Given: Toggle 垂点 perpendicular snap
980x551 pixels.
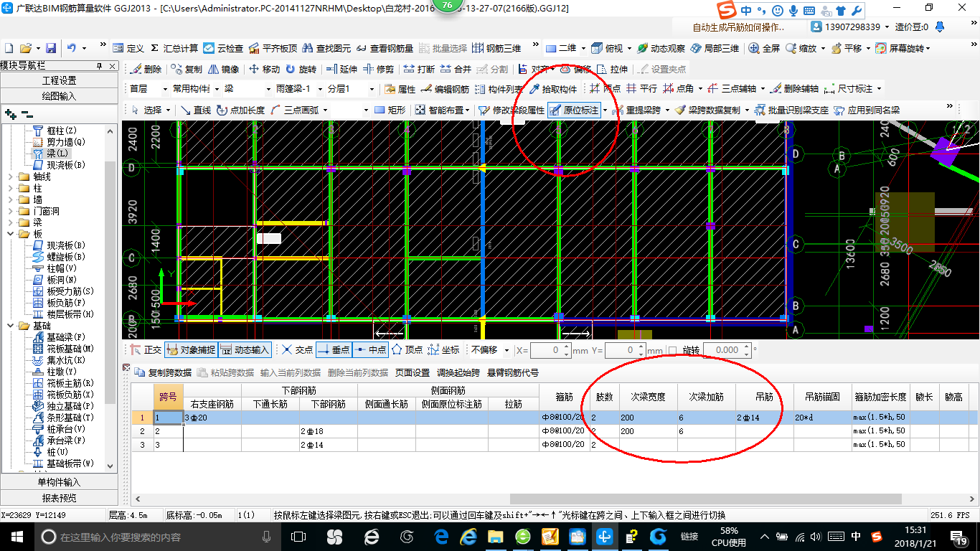Looking at the screenshot, I should coord(334,349).
